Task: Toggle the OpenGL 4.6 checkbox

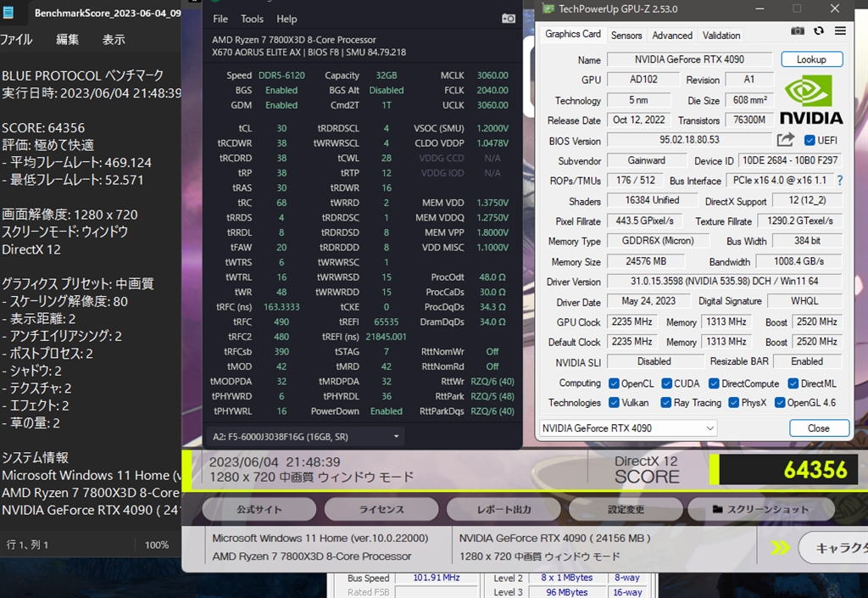Action: [780, 403]
